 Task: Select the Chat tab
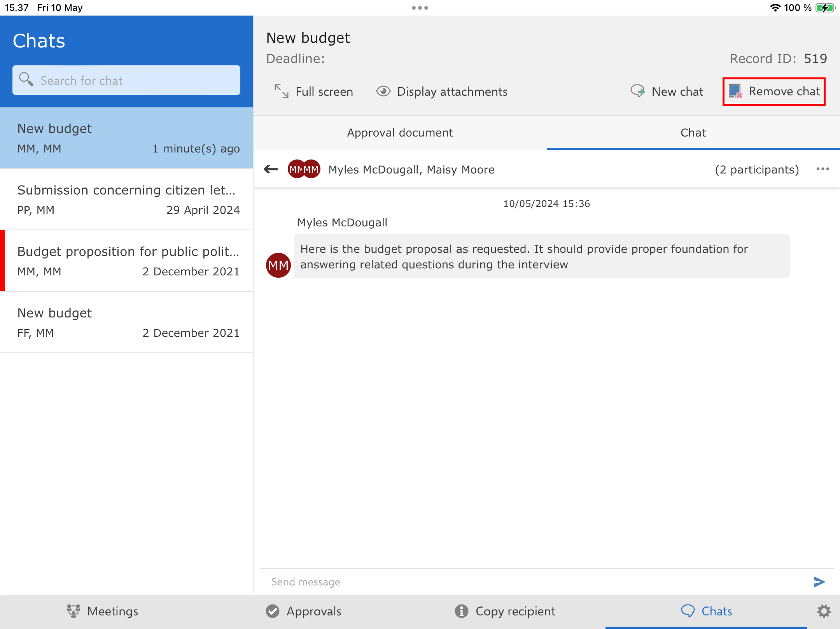(x=693, y=133)
